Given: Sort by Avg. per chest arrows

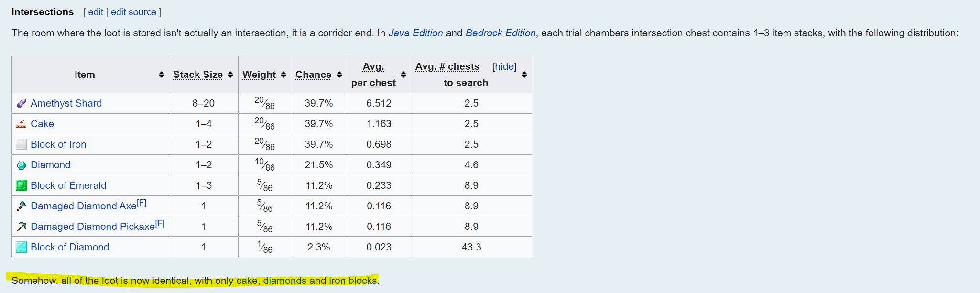Looking at the screenshot, I should click(403, 75).
